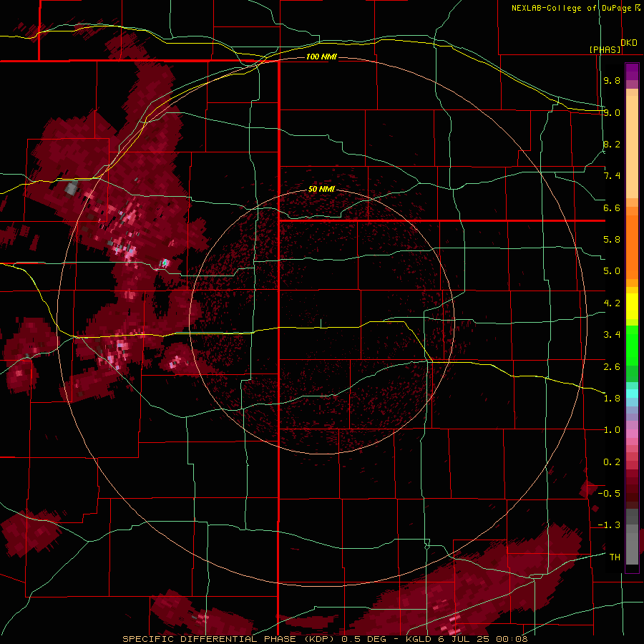The image size is (644, 644).
Task: Select the 0.2 scale value
Action: [612, 462]
